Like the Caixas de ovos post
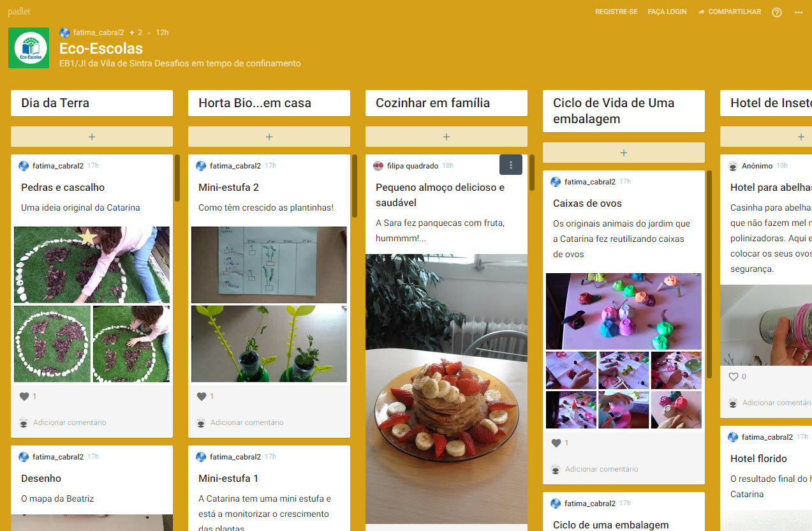The image size is (812, 531). pos(556,443)
